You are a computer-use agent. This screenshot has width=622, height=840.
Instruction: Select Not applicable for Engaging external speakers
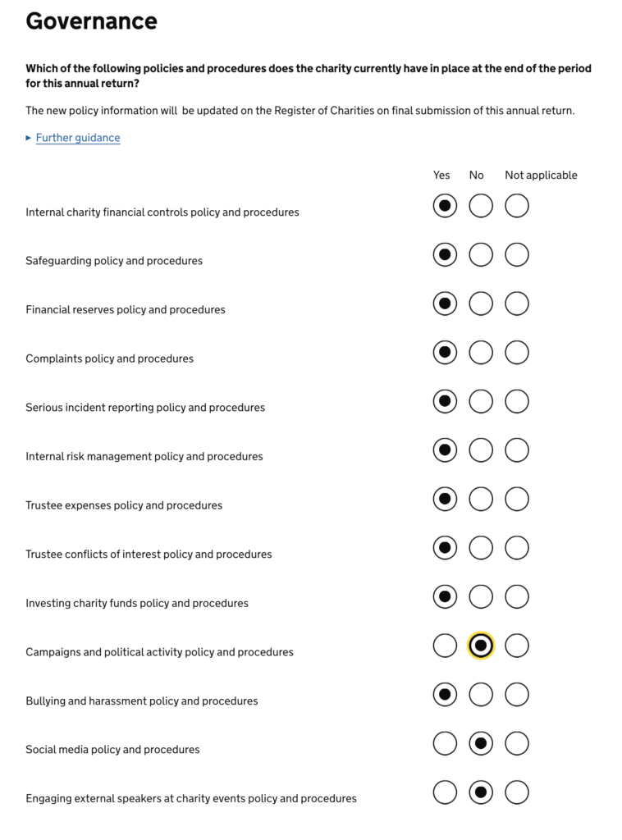coord(517,792)
